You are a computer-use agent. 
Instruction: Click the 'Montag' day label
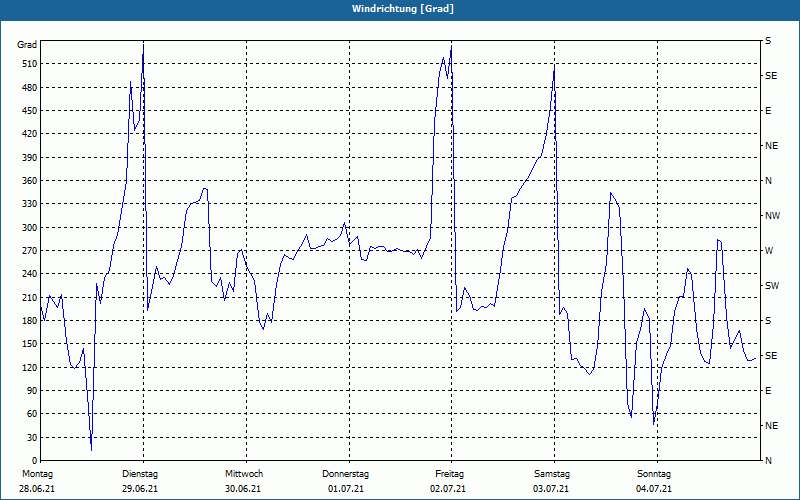click(x=37, y=474)
